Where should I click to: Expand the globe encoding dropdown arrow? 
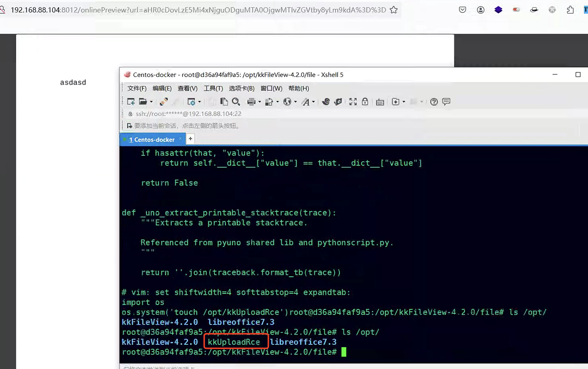pos(296,102)
